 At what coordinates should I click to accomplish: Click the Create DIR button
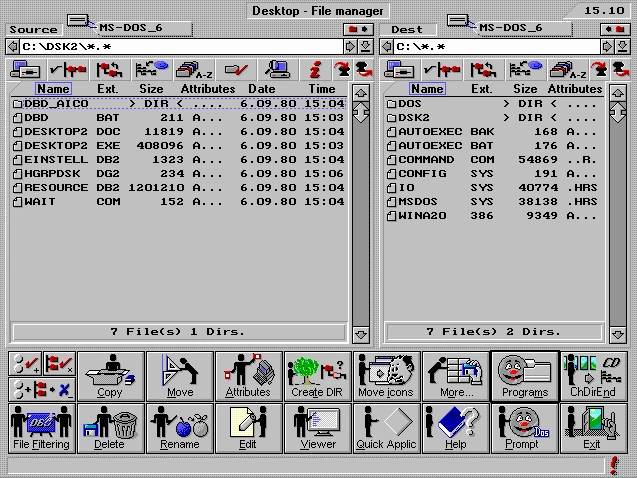[318, 376]
